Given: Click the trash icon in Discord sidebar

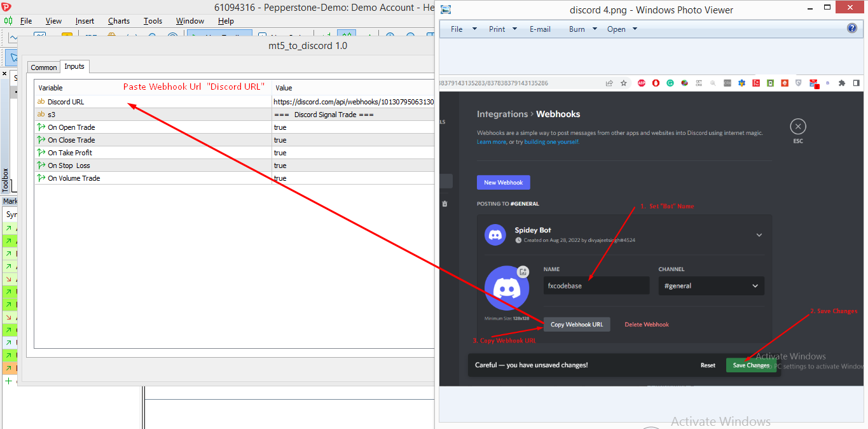Looking at the screenshot, I should point(444,204).
